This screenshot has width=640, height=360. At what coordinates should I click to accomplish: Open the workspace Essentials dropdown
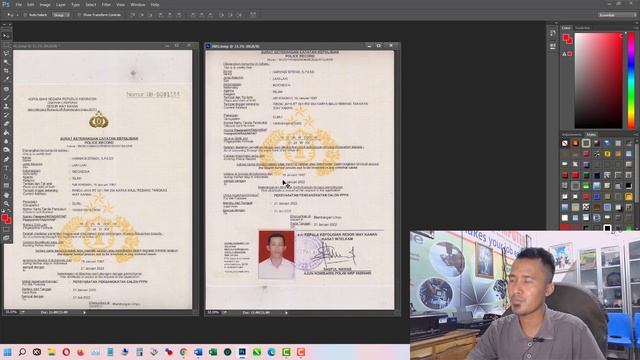[x=617, y=15]
